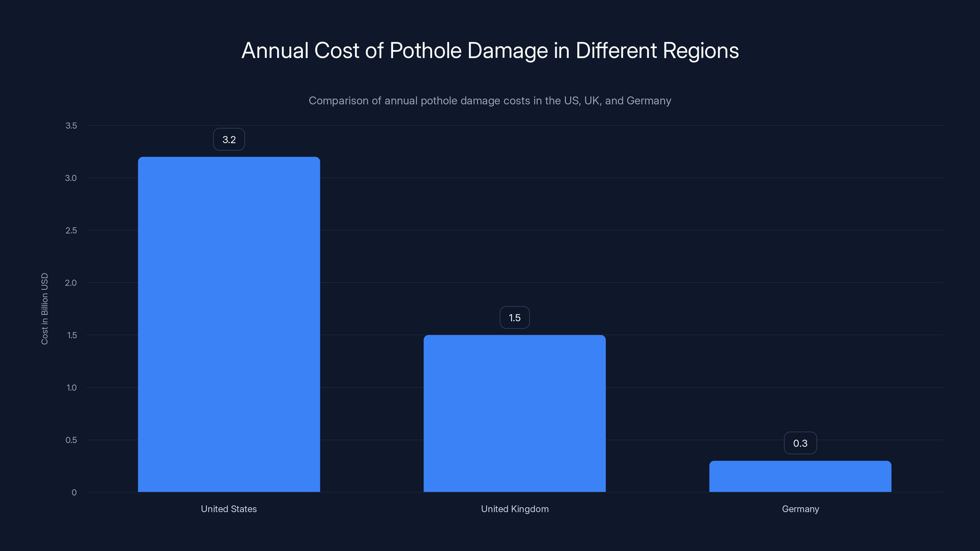980x551 pixels.
Task: Click the 3.2 value label above the US bar
Action: [229, 139]
